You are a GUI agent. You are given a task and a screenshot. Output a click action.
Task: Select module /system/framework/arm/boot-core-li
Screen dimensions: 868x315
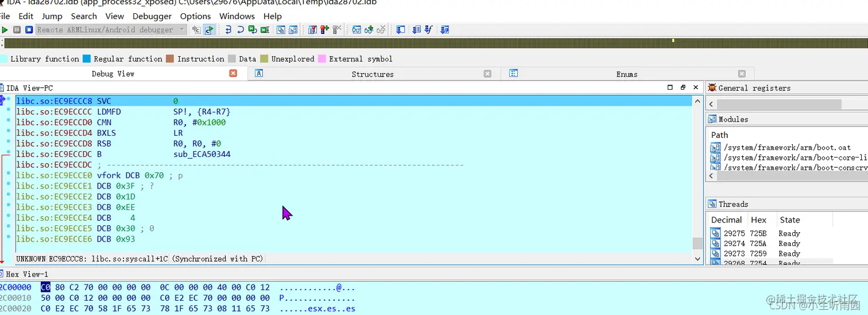tap(789, 157)
